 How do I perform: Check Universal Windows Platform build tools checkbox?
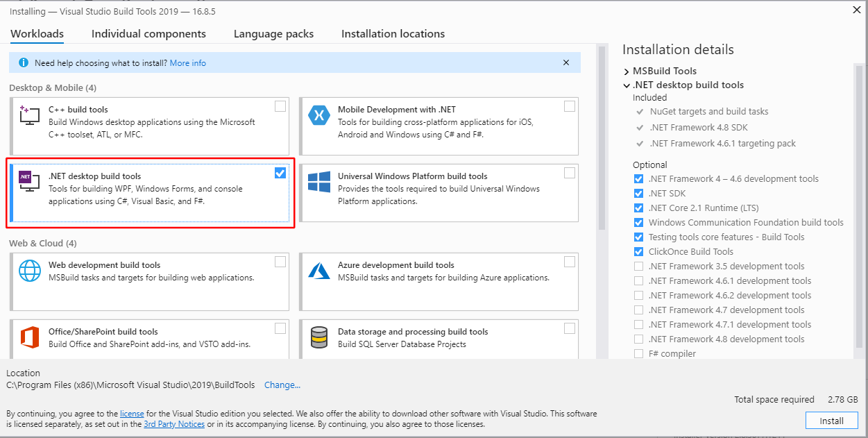[x=569, y=173]
